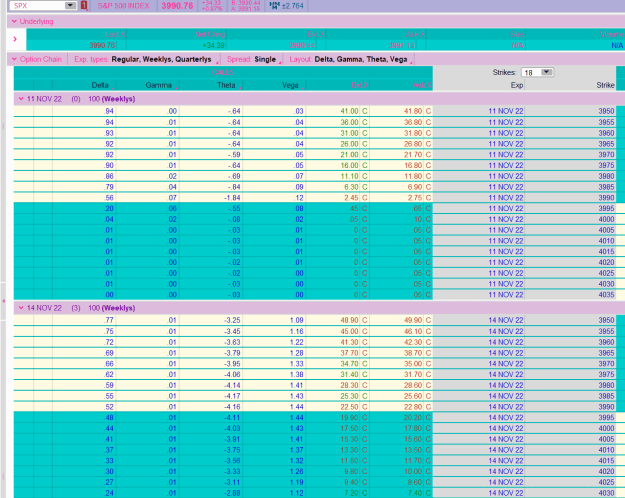Click ask 41.80 for 11 NOV 3950 call
This screenshot has height=498, width=625.
click(x=412, y=111)
